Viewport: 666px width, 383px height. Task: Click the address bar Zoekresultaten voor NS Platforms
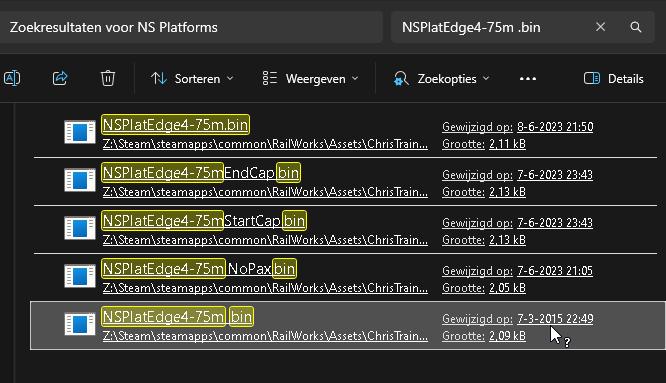click(x=191, y=27)
